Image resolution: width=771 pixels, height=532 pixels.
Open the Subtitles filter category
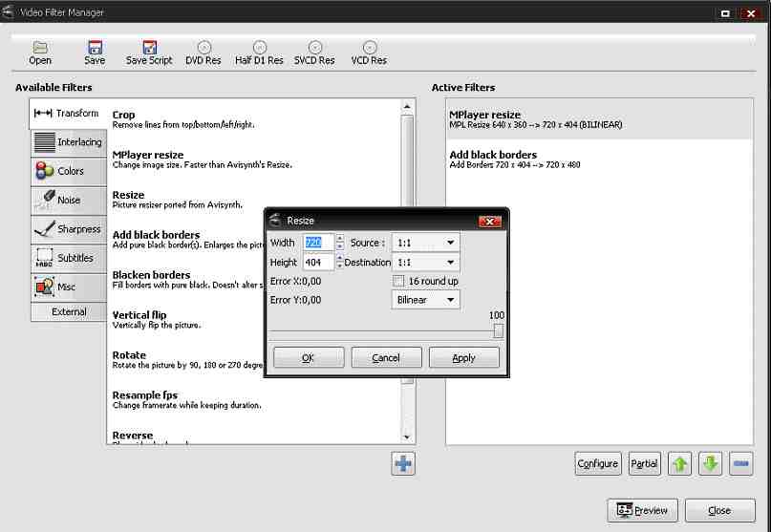click(x=69, y=258)
